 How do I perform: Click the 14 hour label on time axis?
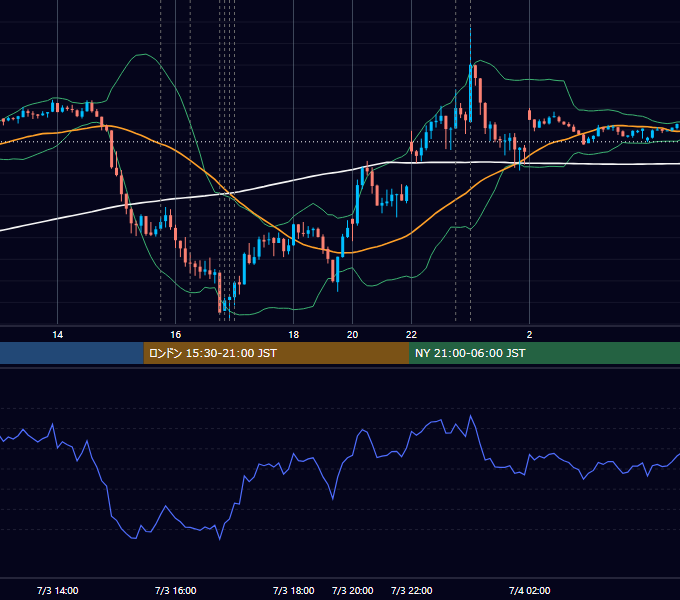pyautogui.click(x=57, y=335)
